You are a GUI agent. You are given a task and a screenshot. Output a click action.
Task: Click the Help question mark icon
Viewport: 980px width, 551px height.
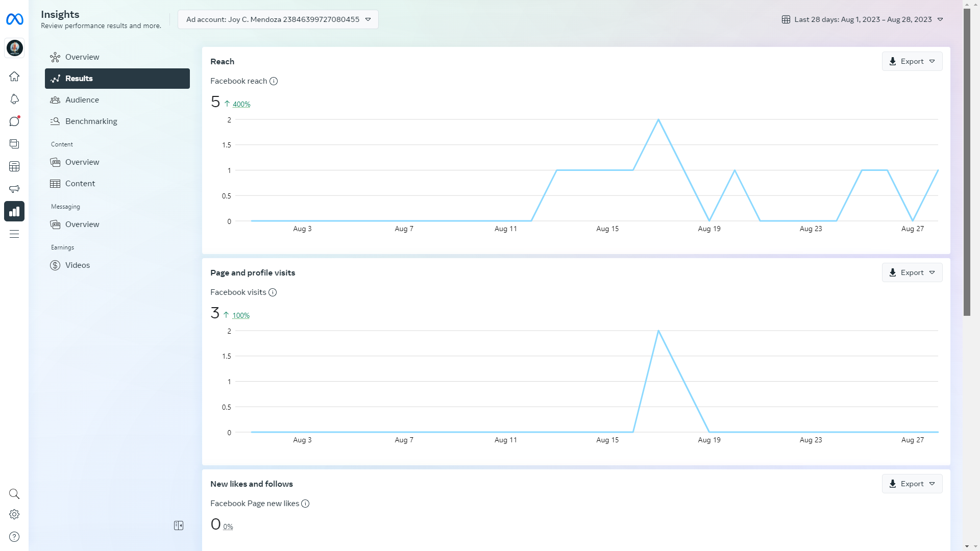coord(14,537)
